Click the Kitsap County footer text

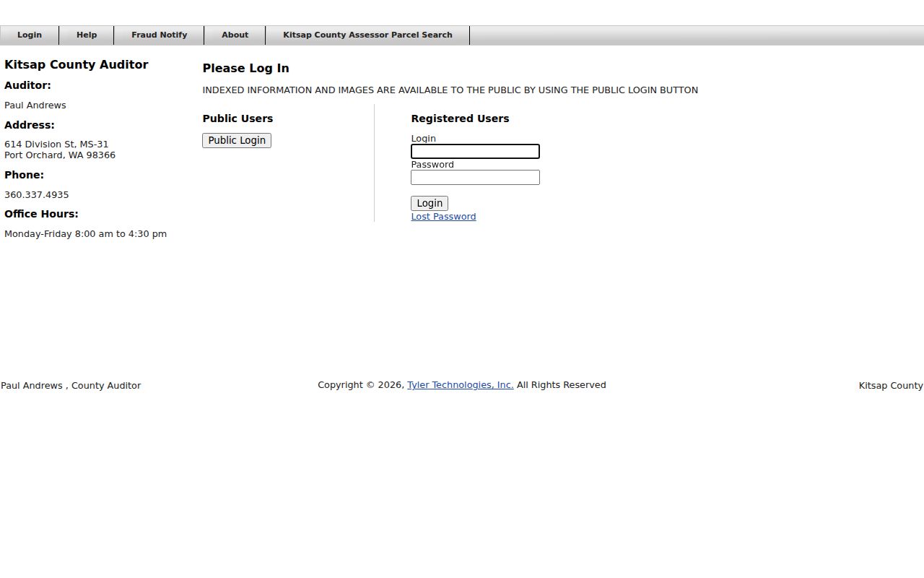coord(891,386)
